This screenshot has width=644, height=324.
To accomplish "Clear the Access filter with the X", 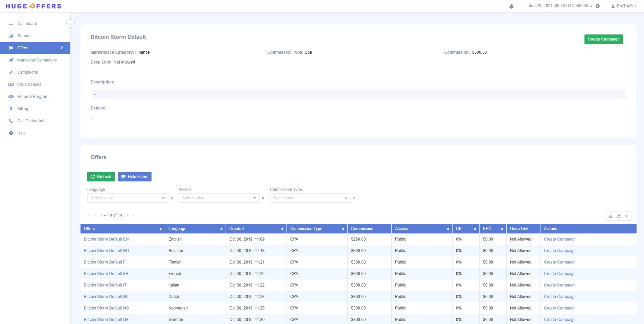I will (x=263, y=198).
